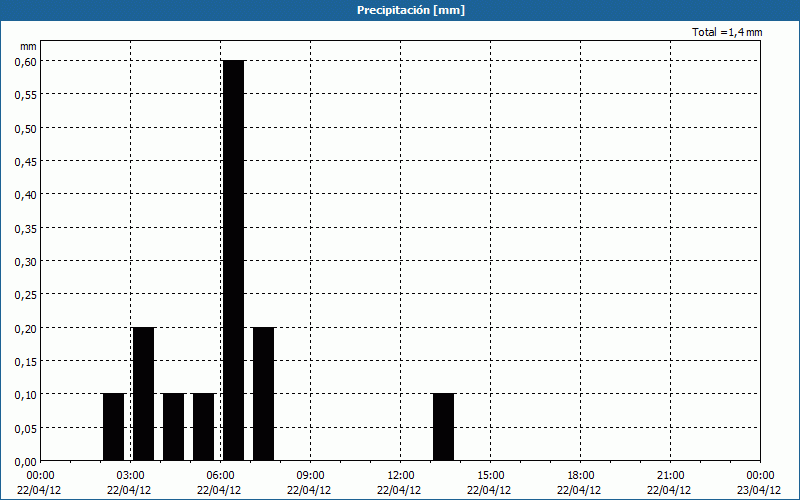
Task: Click the 0,10 bar just before 06:00
Action: (x=204, y=427)
